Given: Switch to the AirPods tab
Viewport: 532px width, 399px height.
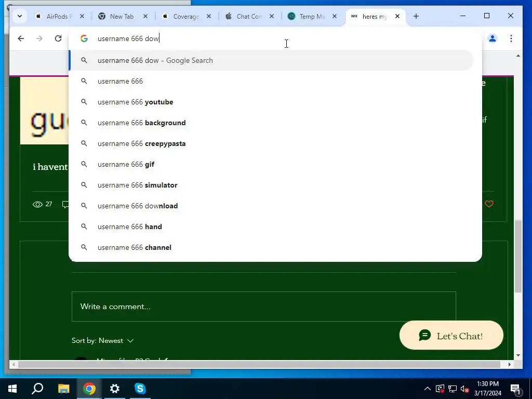Looking at the screenshot, I should [60, 16].
